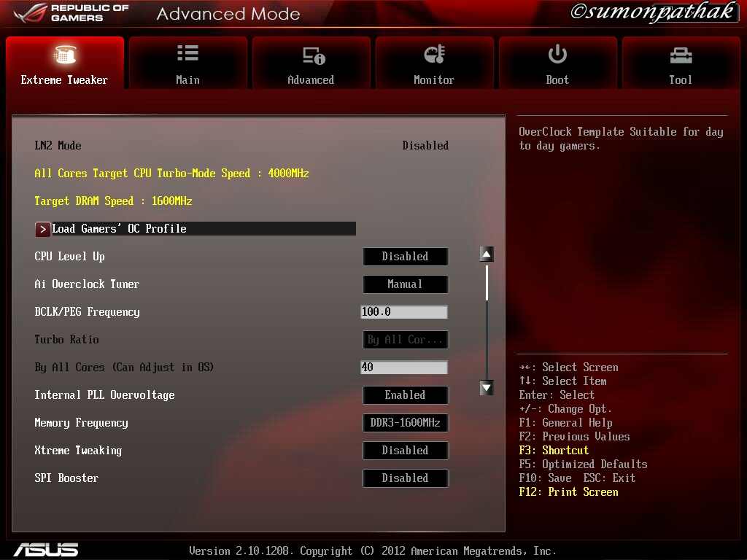This screenshot has width=747, height=560.
Task: Click the scrollbar up arrow
Action: click(x=487, y=254)
